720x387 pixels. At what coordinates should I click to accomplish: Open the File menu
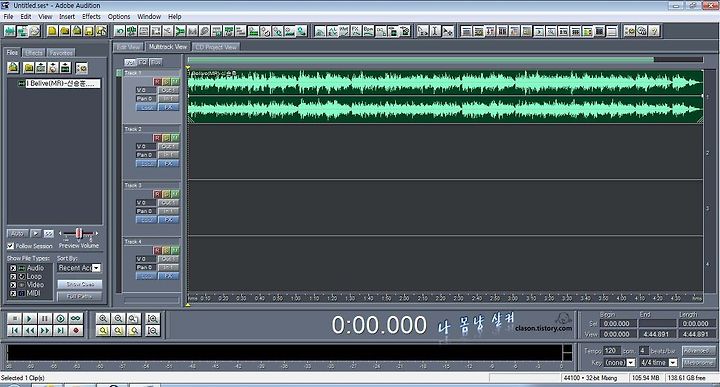click(x=8, y=17)
